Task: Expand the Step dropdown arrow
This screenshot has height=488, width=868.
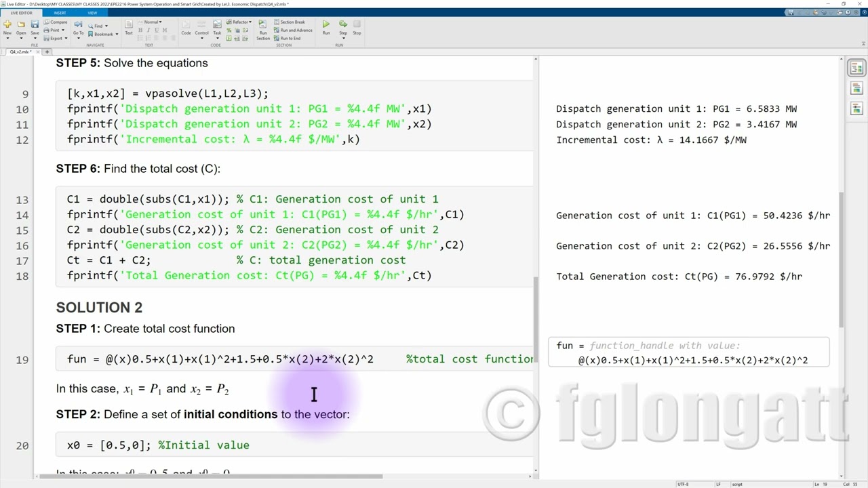Action: (343, 39)
